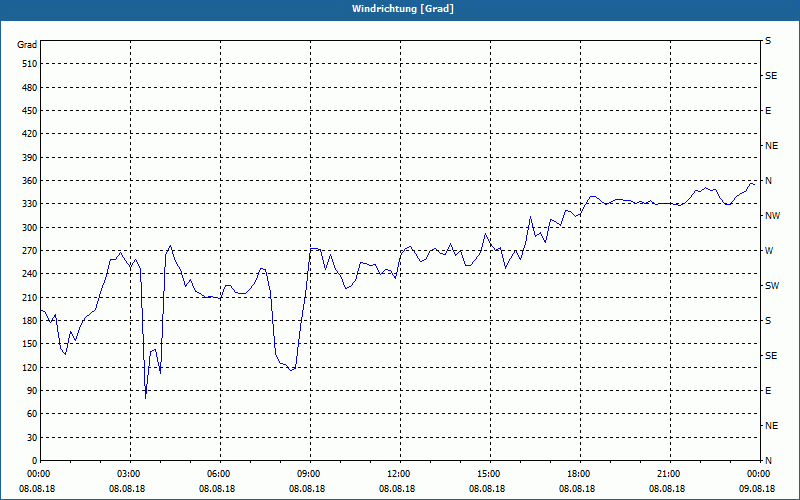Viewport: 800px width, 500px height.
Task: Click the "N" compass label level with 360
Action: (x=768, y=181)
